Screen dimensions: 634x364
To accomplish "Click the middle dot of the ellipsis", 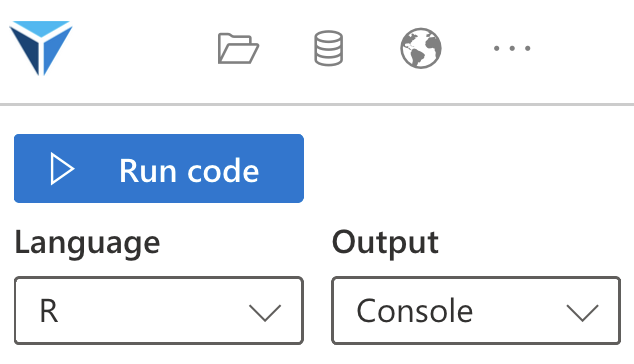I will pyautogui.click(x=512, y=49).
